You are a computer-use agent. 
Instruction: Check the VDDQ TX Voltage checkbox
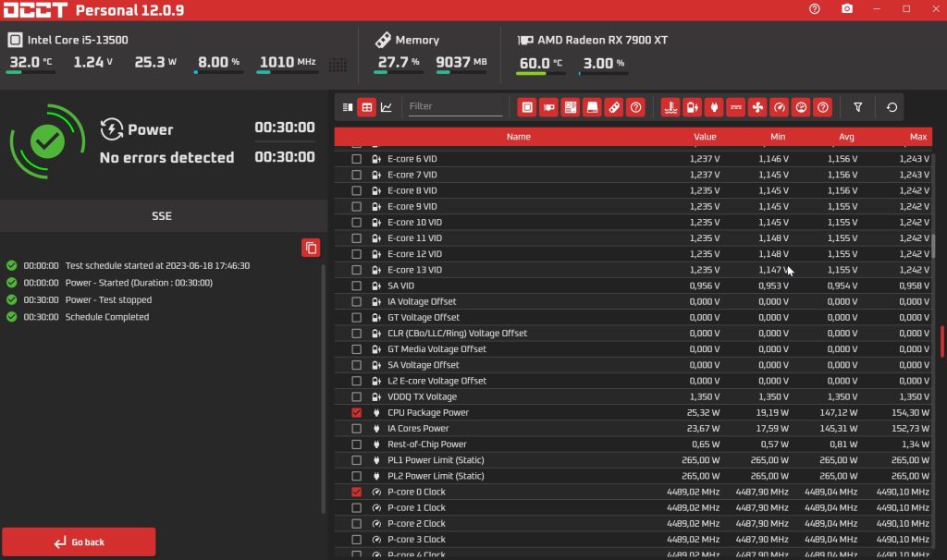356,396
